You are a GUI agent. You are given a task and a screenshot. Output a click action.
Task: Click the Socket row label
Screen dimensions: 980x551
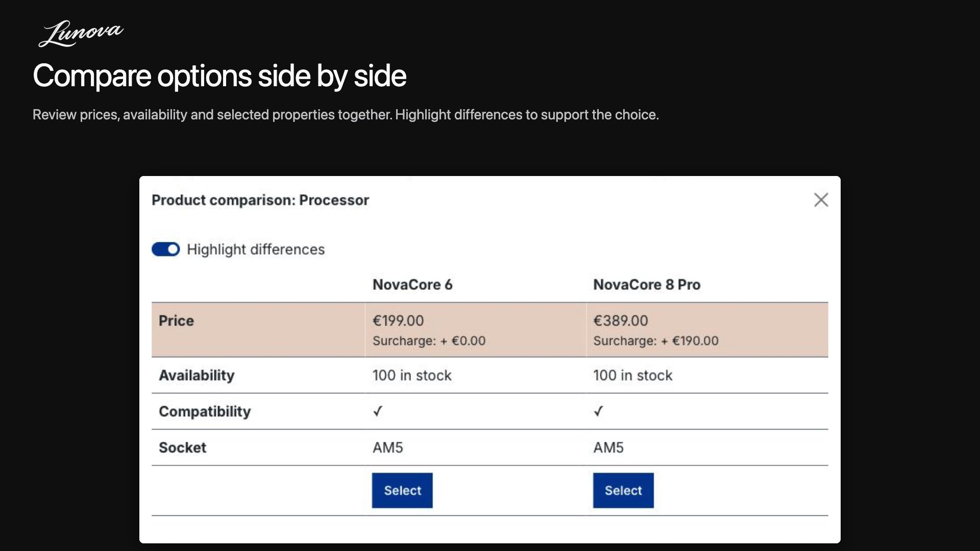pos(182,448)
